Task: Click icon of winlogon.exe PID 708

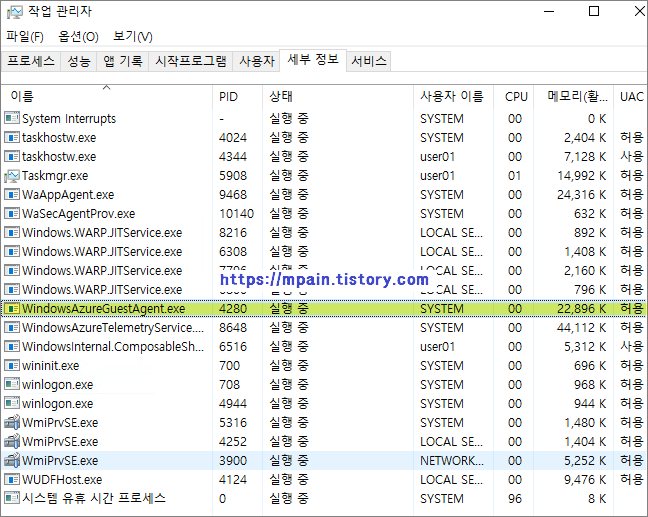Action: [12, 384]
